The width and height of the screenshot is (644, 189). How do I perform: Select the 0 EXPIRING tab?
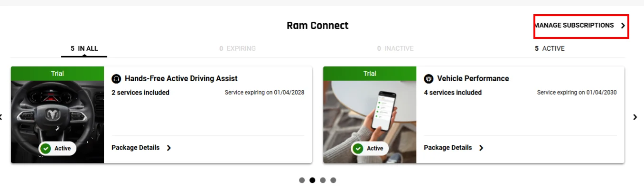(x=237, y=48)
